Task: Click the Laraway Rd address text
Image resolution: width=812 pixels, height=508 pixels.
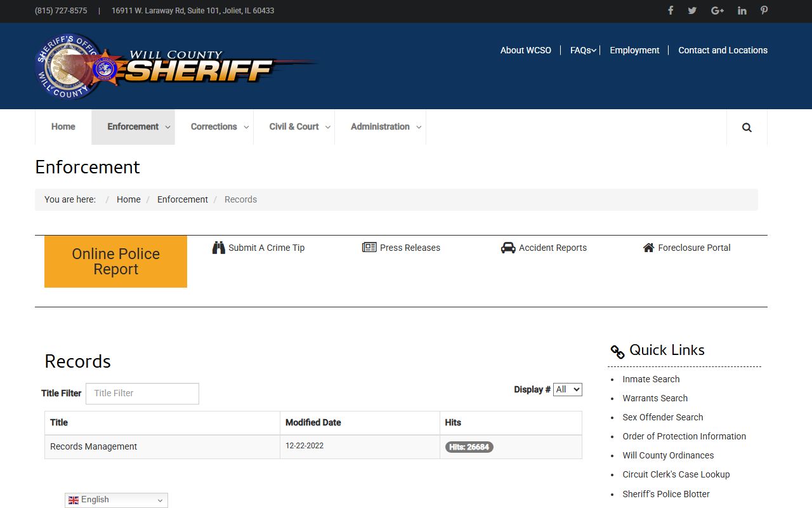Action: point(193,11)
